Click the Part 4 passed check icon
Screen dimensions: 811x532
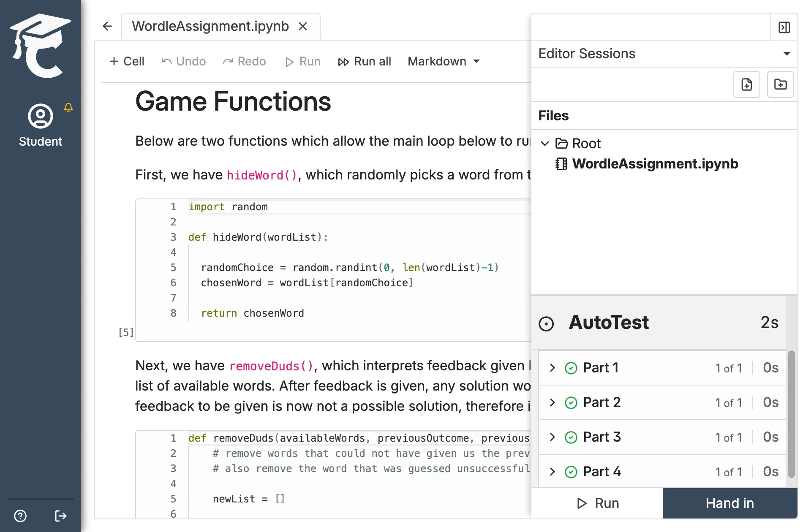pyautogui.click(x=571, y=472)
